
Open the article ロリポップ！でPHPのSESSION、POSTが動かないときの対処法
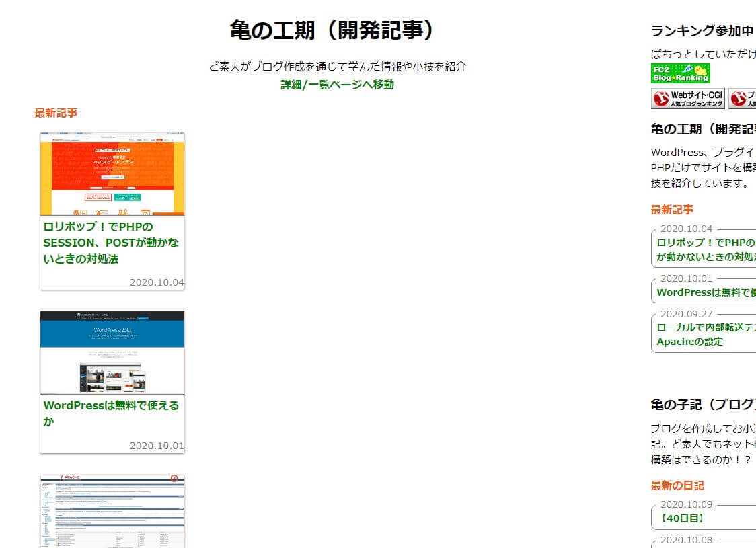tap(109, 241)
